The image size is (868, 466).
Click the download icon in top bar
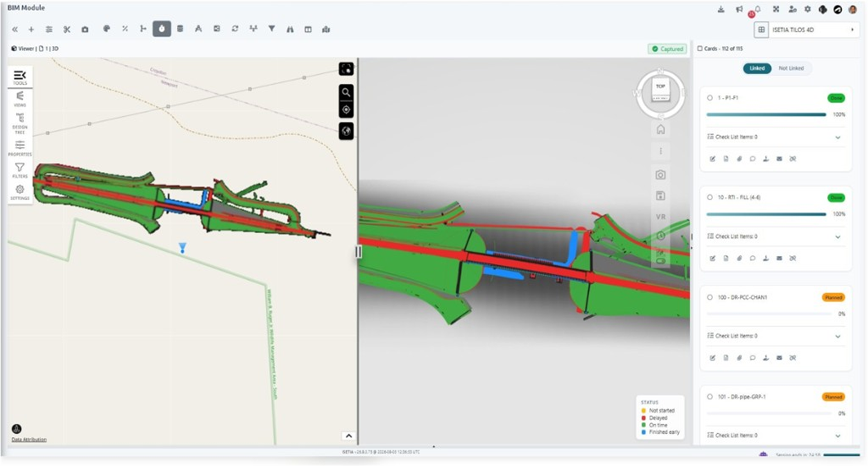click(721, 9)
